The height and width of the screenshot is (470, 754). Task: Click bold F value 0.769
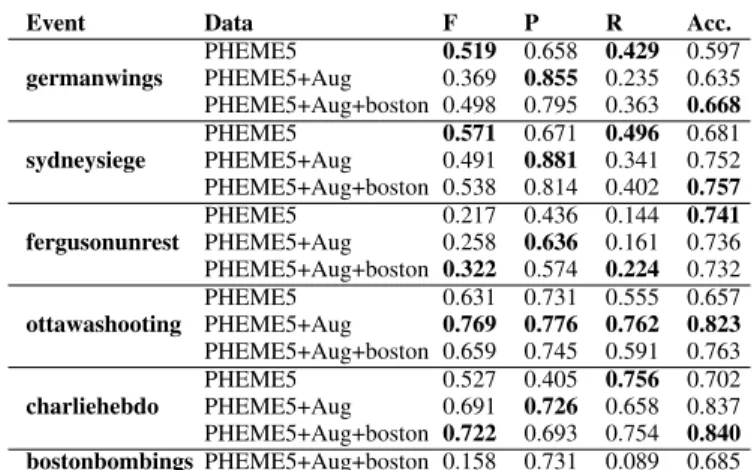(469, 324)
